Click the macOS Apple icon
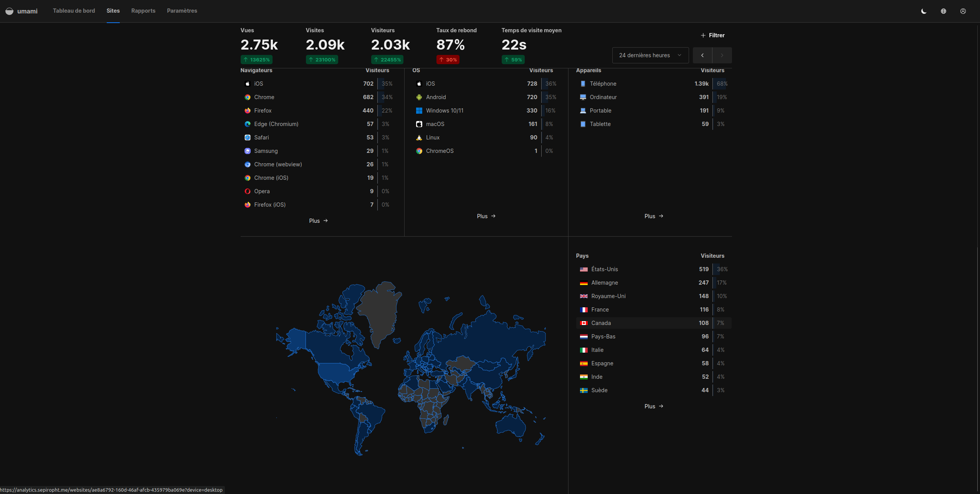Viewport: 980px width, 494px height. [419, 124]
